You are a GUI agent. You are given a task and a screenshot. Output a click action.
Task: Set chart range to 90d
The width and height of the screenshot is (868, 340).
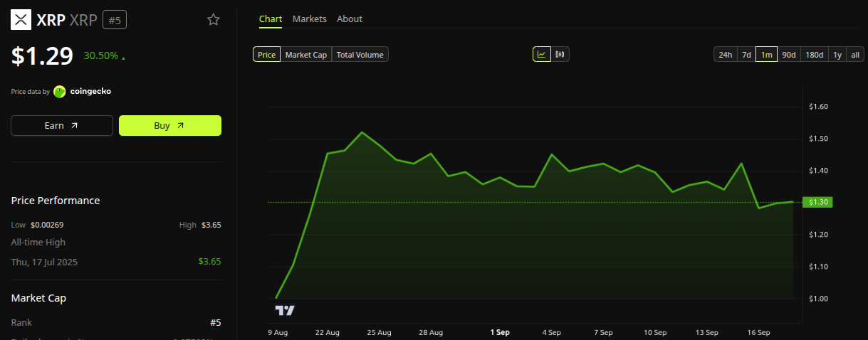789,55
